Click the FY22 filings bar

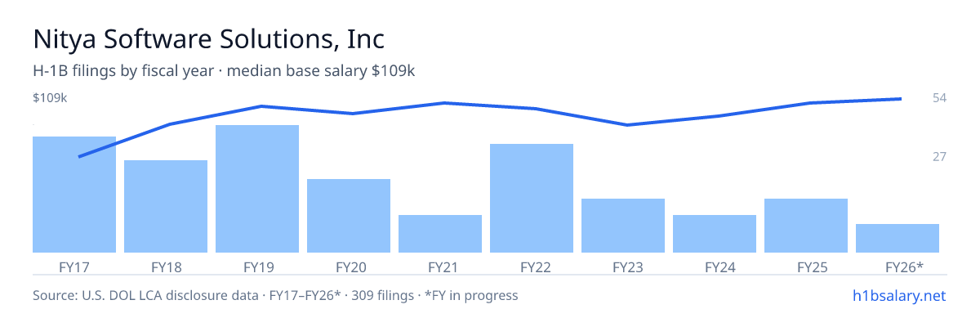(532, 198)
